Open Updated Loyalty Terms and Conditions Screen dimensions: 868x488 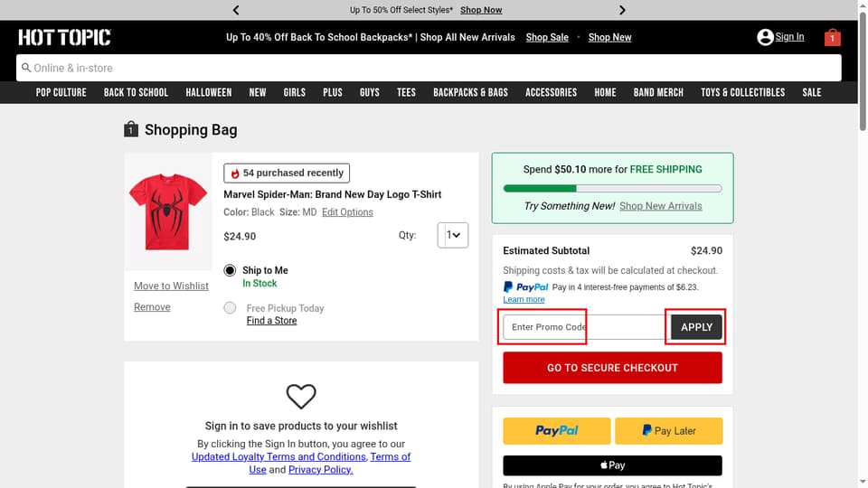pyautogui.click(x=278, y=456)
